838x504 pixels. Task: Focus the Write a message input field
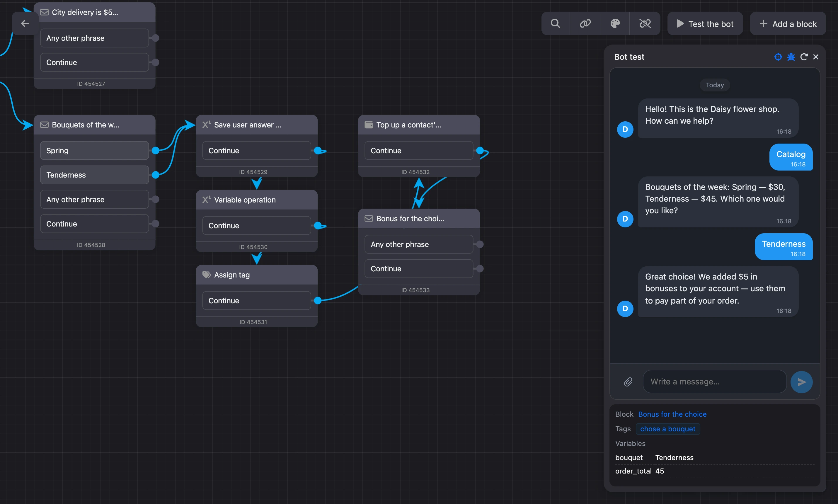click(x=714, y=382)
